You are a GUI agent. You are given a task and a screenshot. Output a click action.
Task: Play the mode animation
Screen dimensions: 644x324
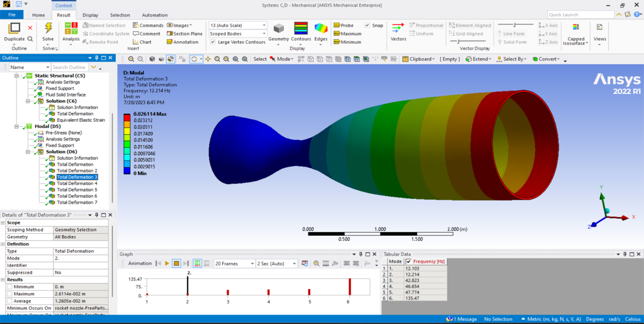[167, 264]
